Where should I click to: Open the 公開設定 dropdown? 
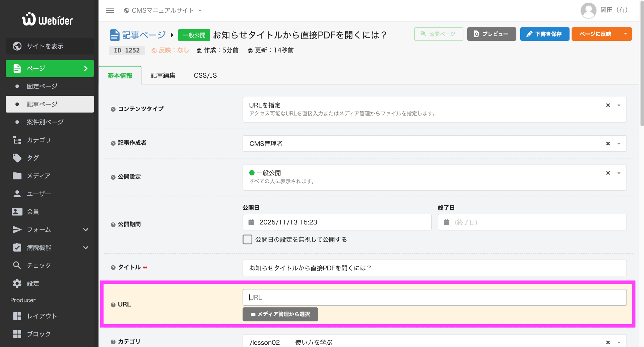tap(619, 173)
